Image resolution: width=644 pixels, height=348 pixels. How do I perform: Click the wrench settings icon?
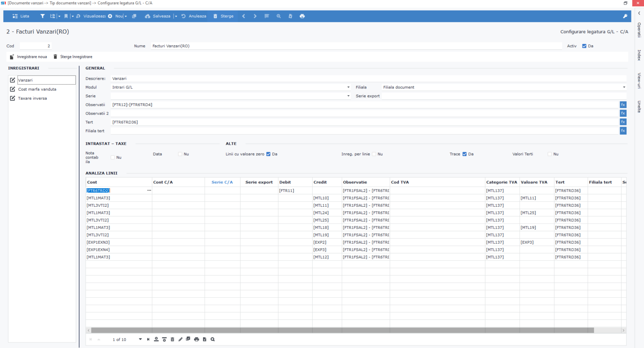625,16
